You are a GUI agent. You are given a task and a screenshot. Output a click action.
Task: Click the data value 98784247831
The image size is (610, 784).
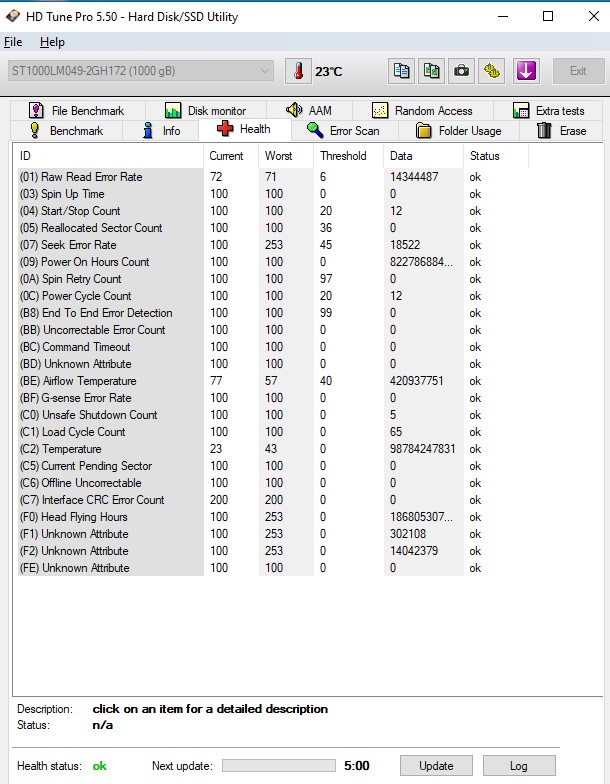(x=422, y=448)
